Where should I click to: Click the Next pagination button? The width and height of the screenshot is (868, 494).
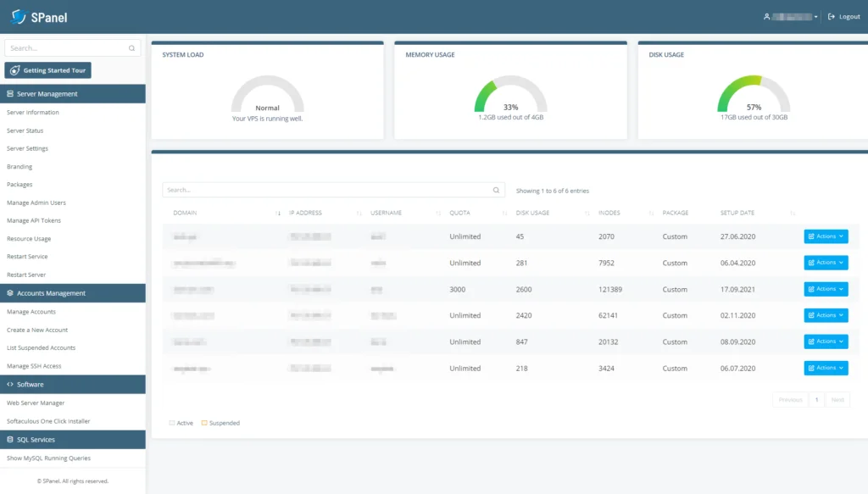point(837,399)
